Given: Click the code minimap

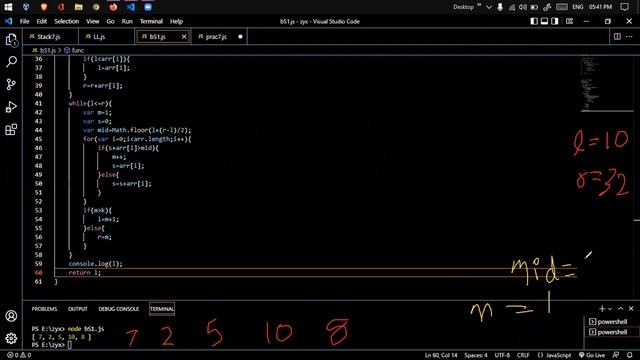Looking at the screenshot, I should click(607, 84).
